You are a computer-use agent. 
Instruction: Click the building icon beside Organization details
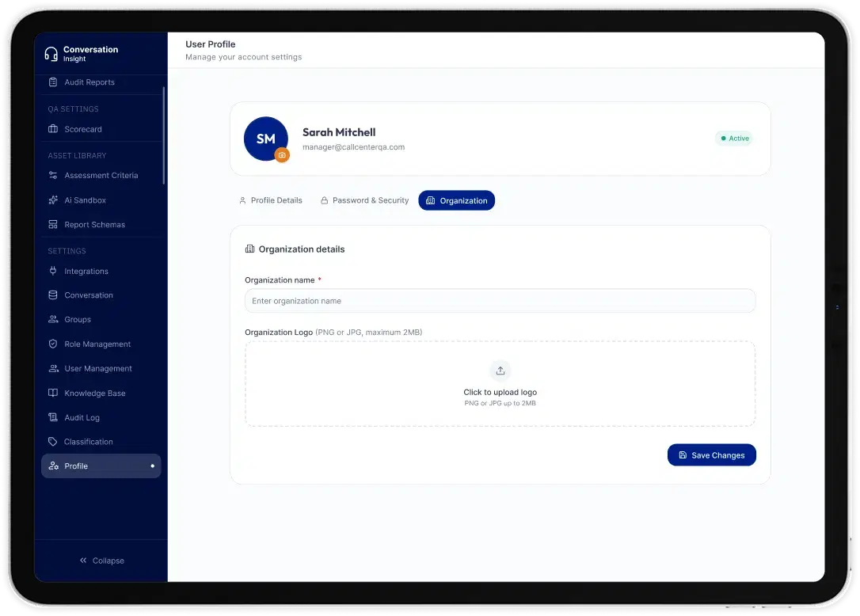250,249
